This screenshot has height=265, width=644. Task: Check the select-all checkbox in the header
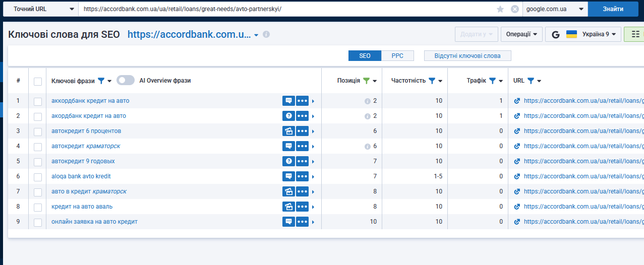(38, 81)
